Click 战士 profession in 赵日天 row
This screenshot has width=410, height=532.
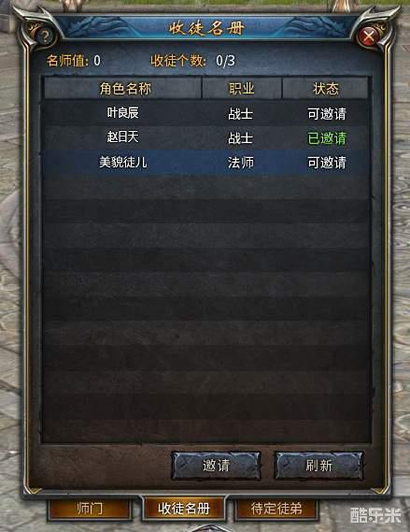click(241, 138)
